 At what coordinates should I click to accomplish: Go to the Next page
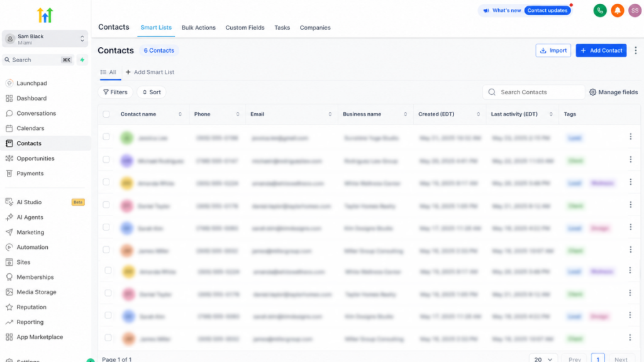(621, 359)
